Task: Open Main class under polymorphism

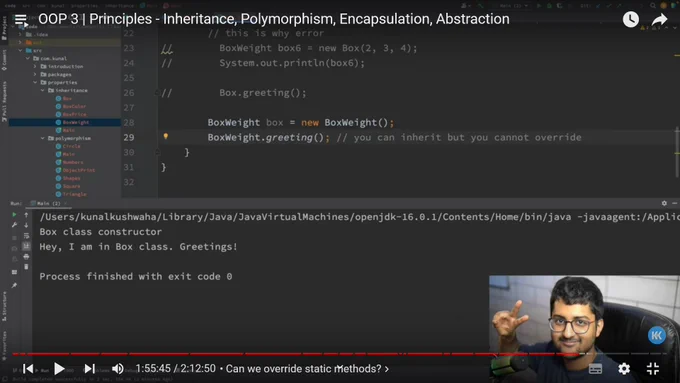Action: [x=65, y=154]
